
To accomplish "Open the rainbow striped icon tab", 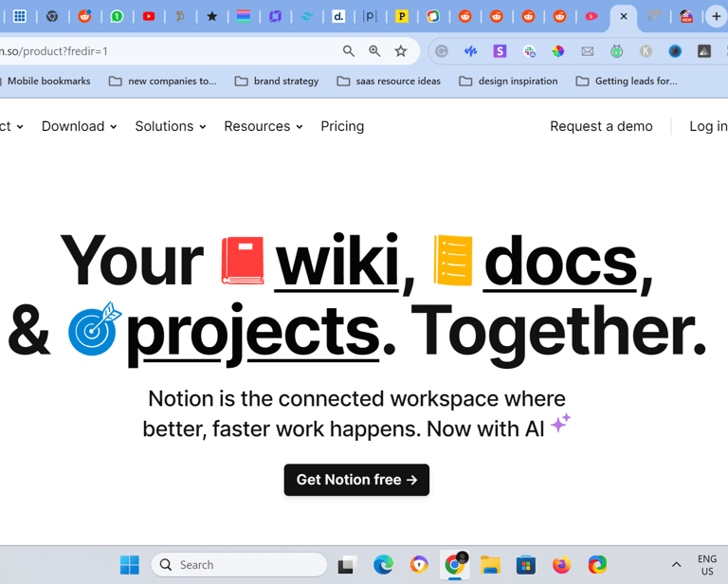I will click(x=244, y=16).
